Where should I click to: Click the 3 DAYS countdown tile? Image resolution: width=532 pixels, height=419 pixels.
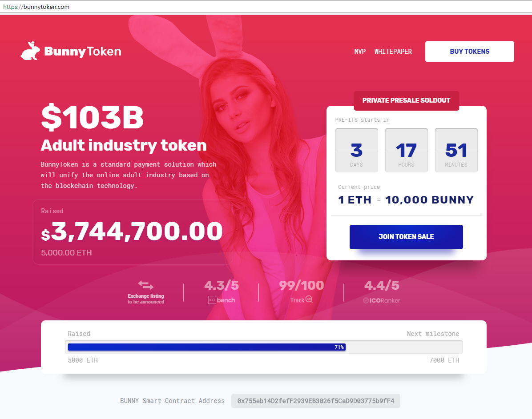click(357, 150)
